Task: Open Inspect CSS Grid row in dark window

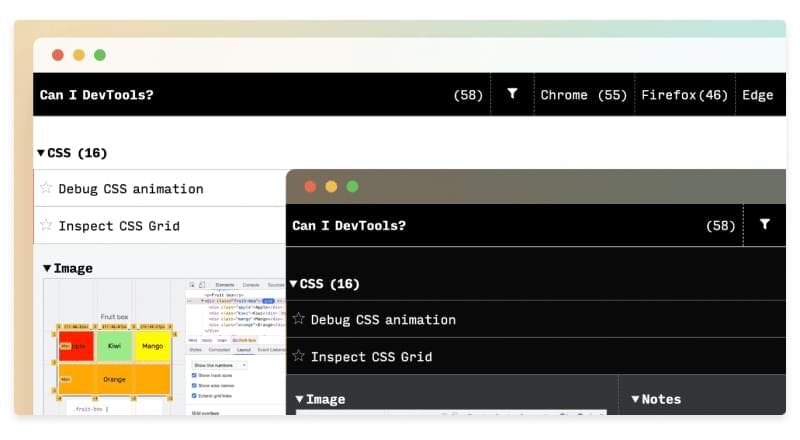Action: pos(536,356)
